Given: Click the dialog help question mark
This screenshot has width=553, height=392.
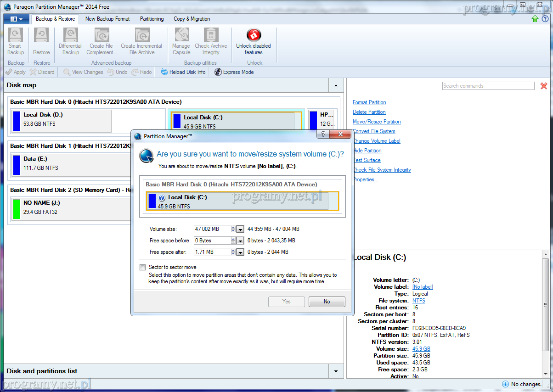Looking at the screenshot, I should tap(323, 134).
